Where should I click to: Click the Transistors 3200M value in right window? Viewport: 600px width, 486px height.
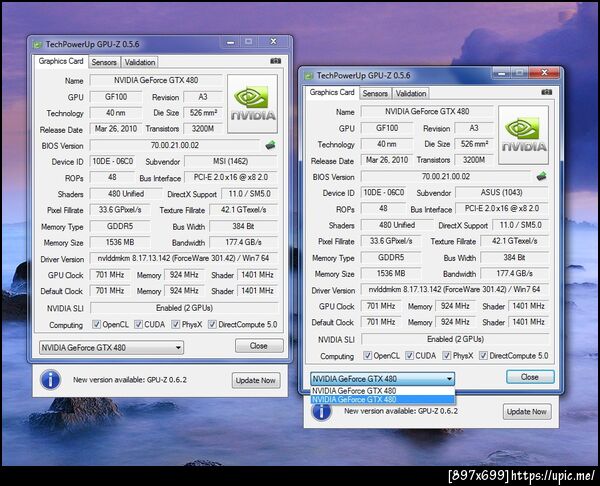474,160
